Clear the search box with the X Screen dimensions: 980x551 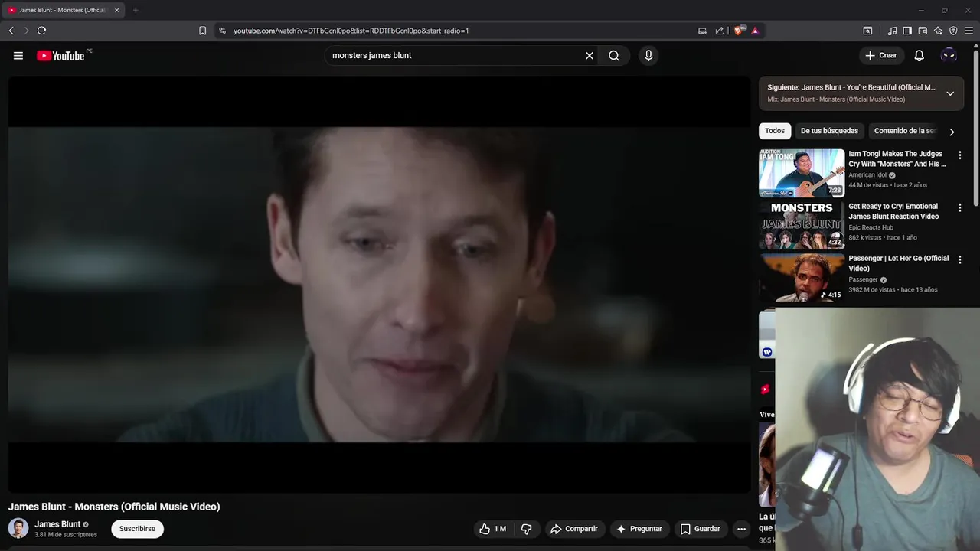point(590,55)
